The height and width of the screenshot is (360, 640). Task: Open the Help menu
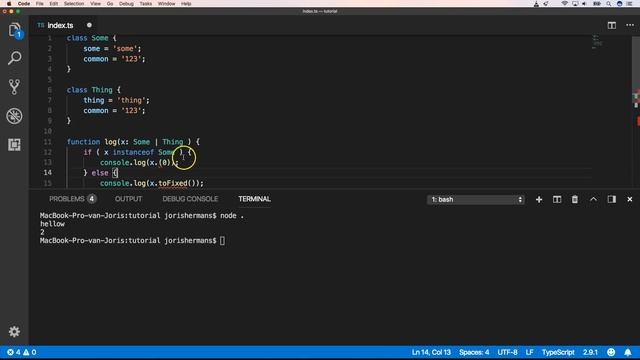186,3
